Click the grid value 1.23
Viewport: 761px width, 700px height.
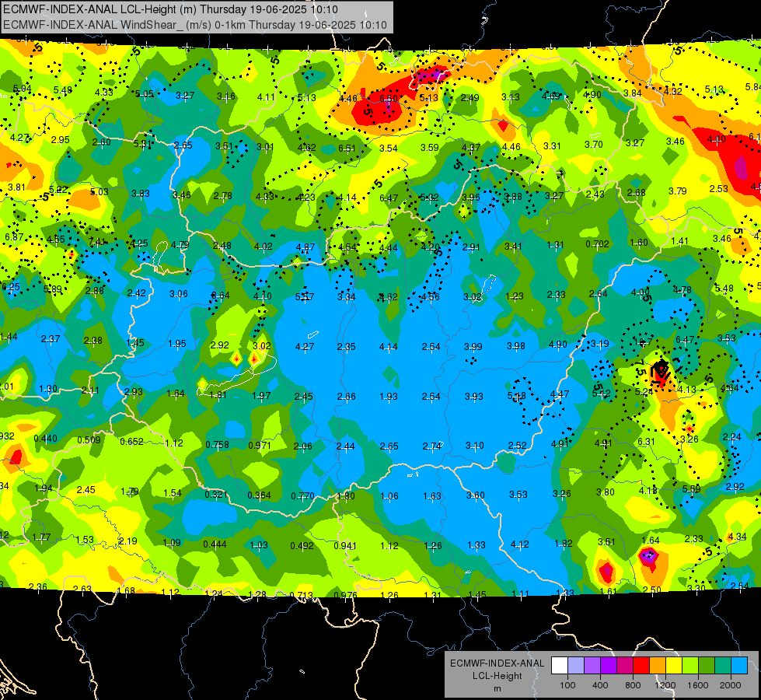515,296
